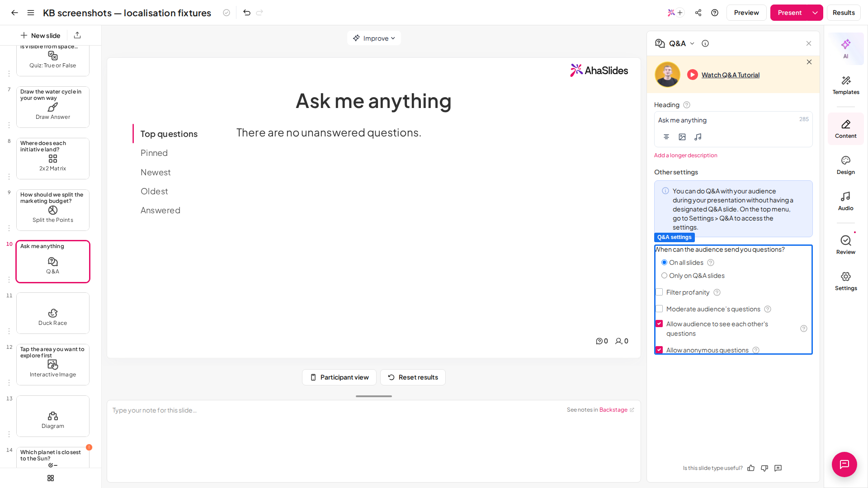Screen dimensions: 868x488
Task: Open the help question-mark icon in the top bar
Action: 715,13
